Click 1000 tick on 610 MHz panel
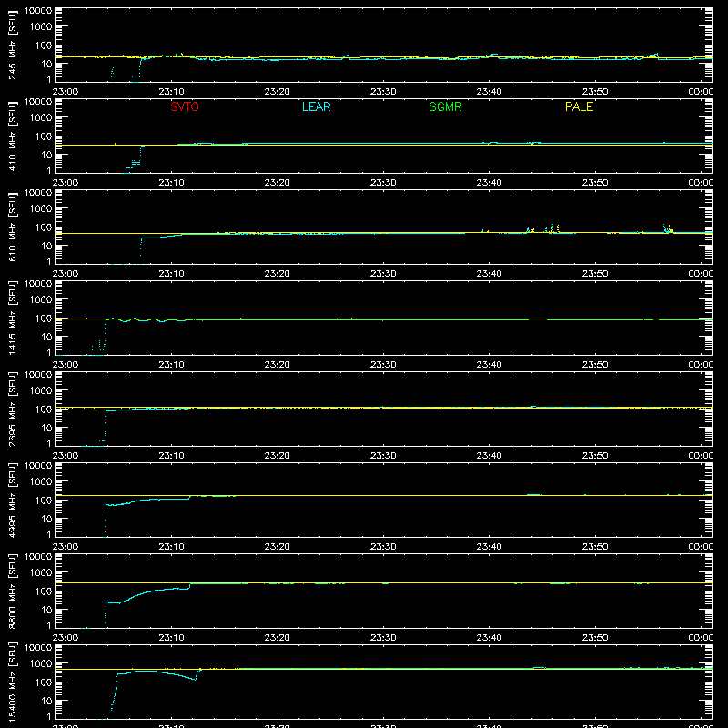This screenshot has width=728, height=728. (42, 208)
